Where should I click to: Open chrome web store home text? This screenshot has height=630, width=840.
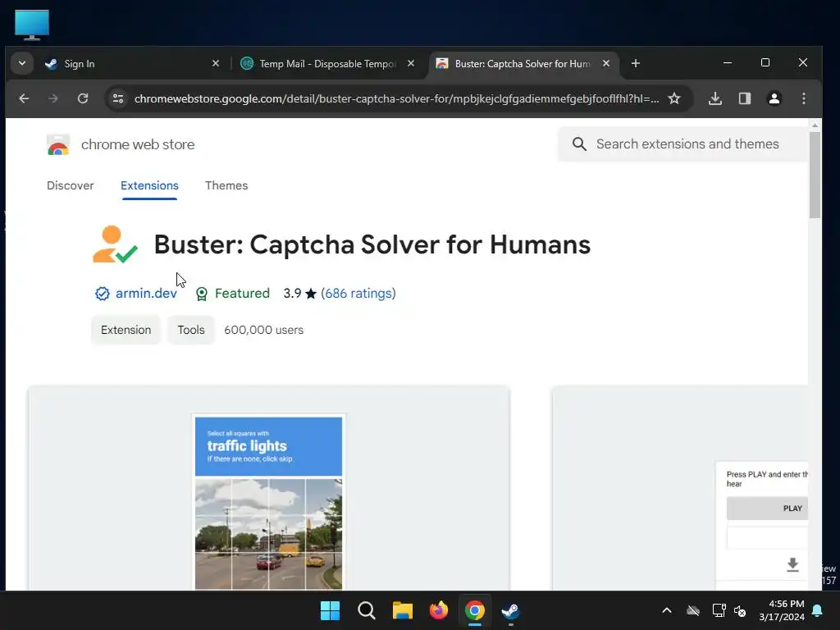(x=138, y=144)
